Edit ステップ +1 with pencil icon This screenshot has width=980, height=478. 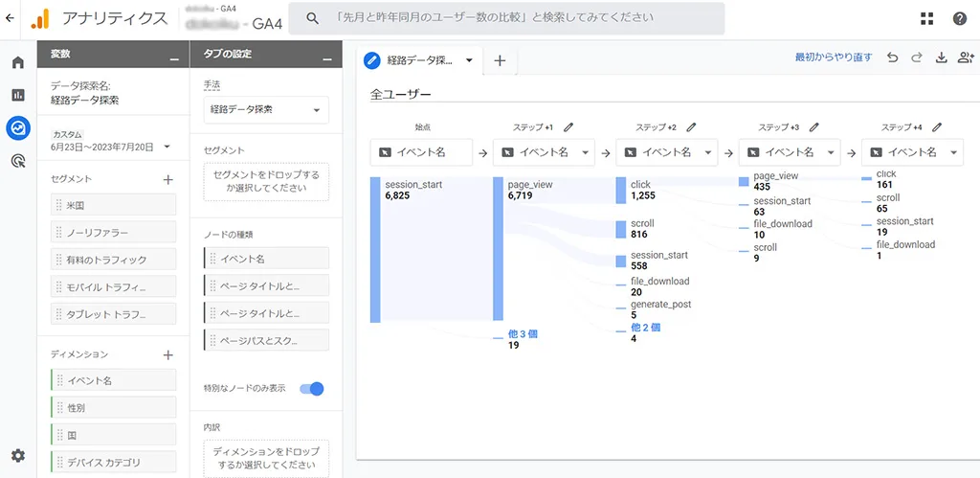(568, 126)
